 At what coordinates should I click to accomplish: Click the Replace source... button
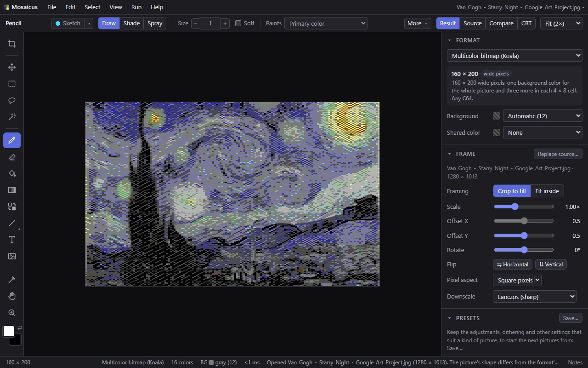pyautogui.click(x=558, y=154)
